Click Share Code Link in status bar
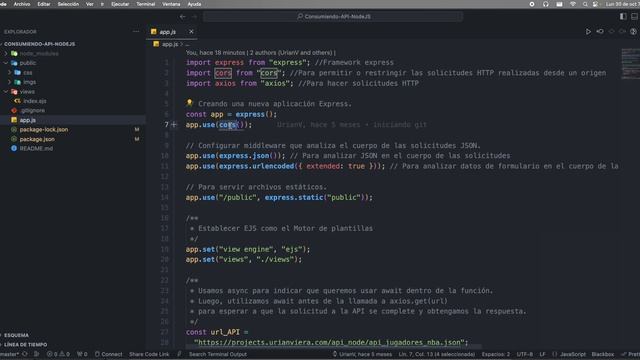This screenshot has width=640, height=360. coord(149,354)
